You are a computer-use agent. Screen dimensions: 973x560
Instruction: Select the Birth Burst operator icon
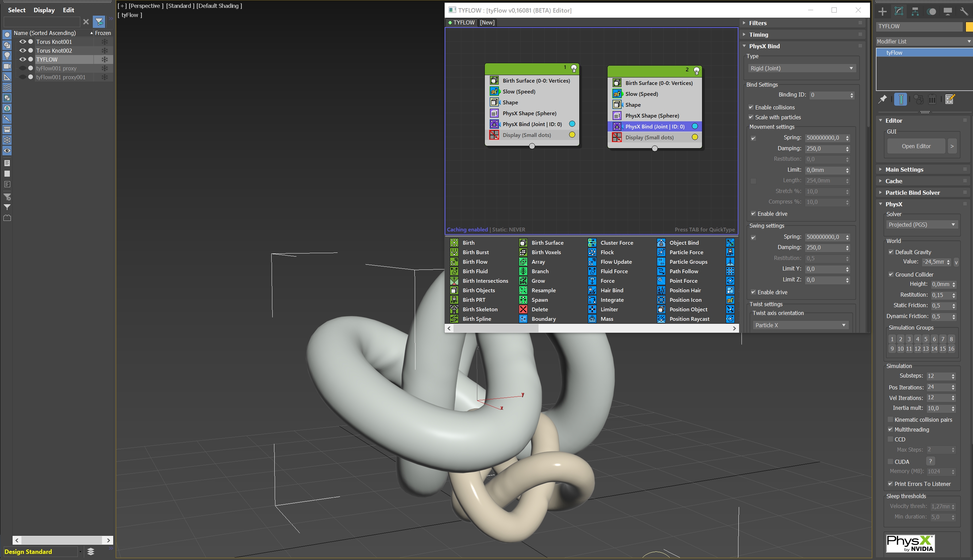[454, 252]
